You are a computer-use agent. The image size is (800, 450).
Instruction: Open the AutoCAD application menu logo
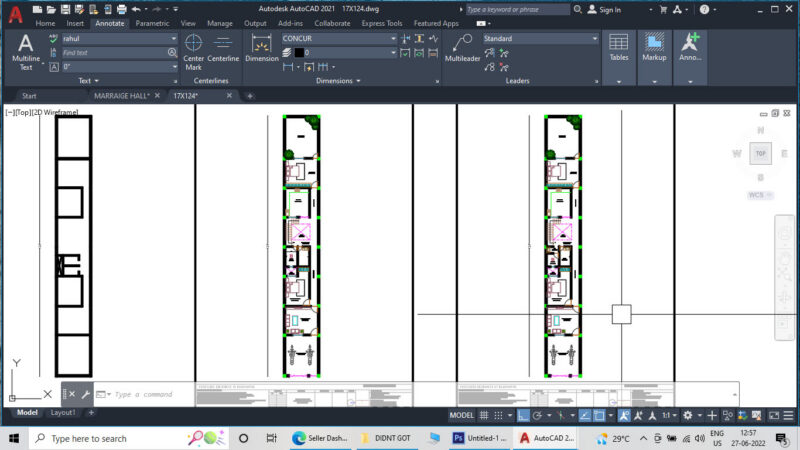(15, 14)
